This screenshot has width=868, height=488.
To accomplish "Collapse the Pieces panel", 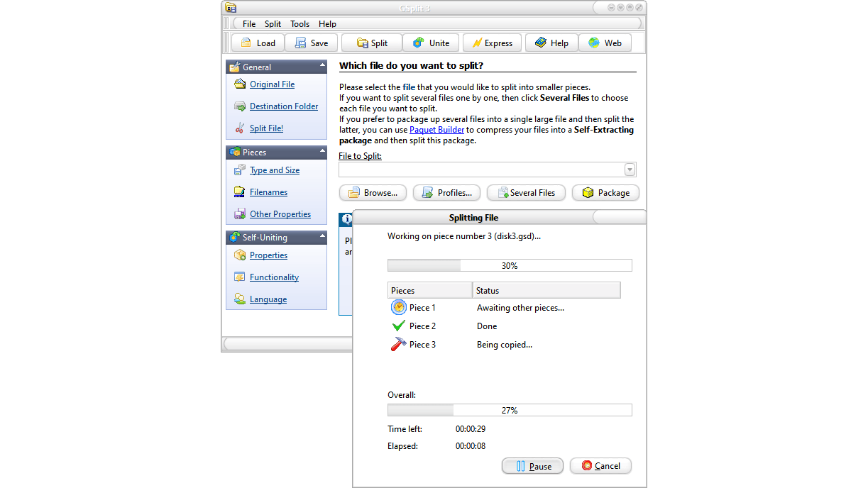I will (x=322, y=150).
